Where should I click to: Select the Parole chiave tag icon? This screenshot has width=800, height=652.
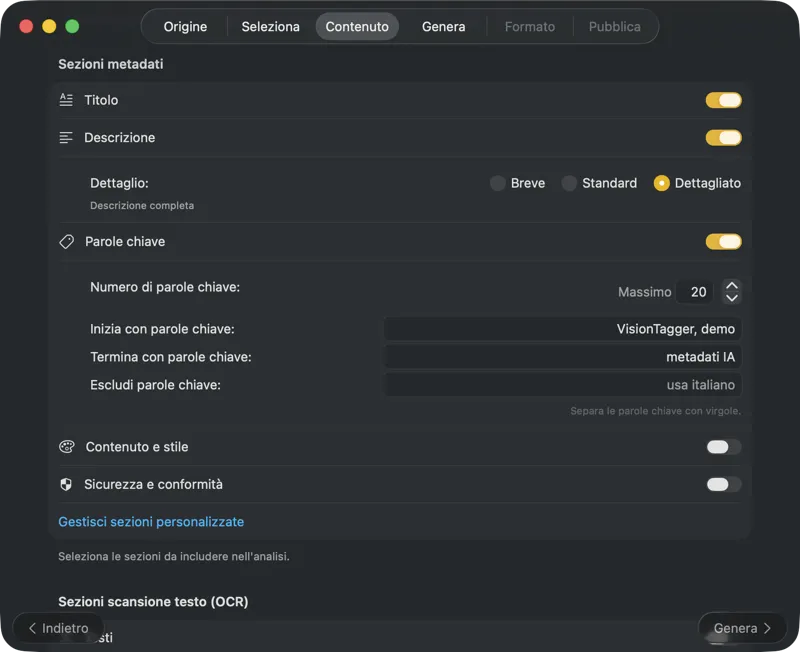(x=66, y=241)
